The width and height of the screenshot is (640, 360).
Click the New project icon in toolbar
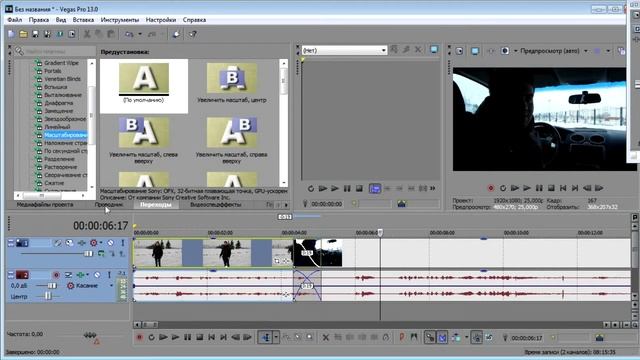pyautogui.click(x=11, y=34)
